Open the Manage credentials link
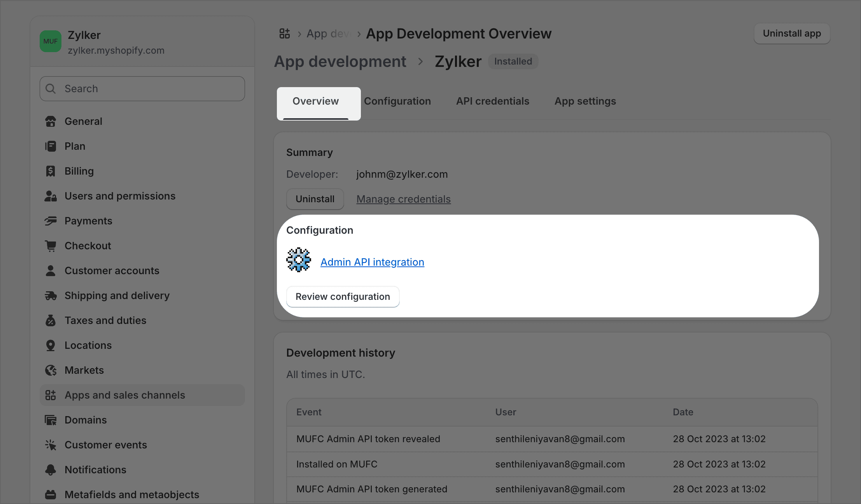This screenshot has height=504, width=861. tap(403, 199)
